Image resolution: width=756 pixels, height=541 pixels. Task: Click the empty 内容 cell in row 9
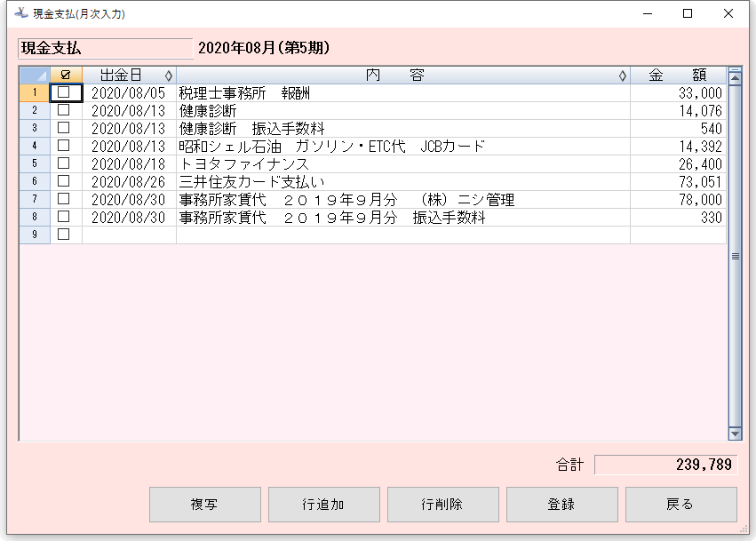403,235
